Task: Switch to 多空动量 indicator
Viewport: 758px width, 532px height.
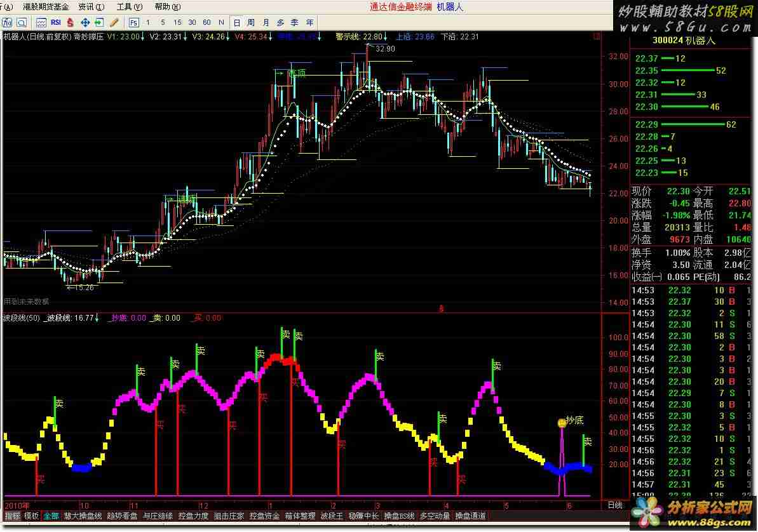Action: tap(435, 516)
